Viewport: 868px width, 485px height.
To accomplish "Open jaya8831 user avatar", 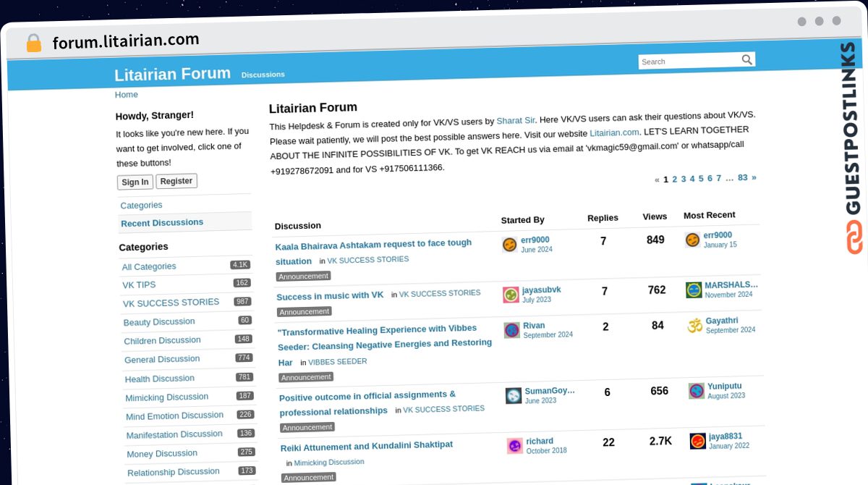I will [x=698, y=441].
